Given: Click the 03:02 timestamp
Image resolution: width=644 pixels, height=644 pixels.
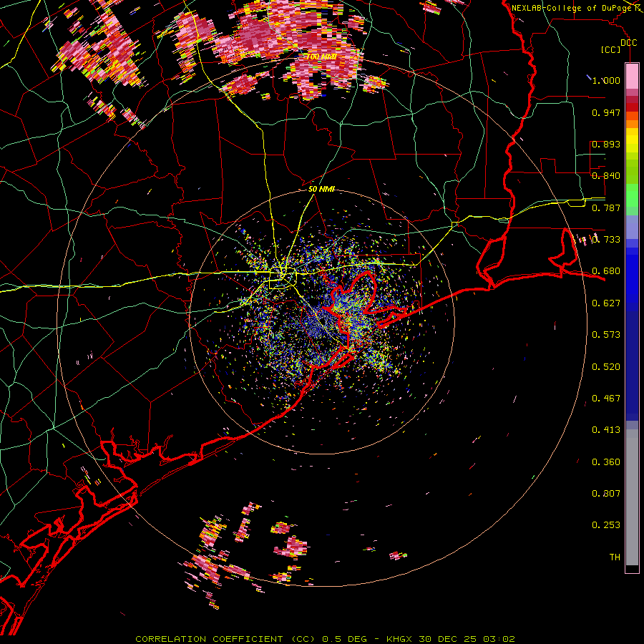Looking at the screenshot, I should tap(499, 639).
